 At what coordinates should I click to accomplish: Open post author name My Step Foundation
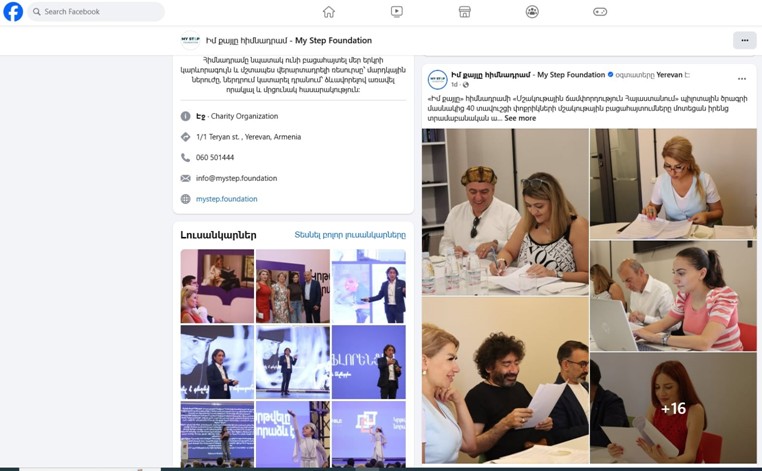(x=528, y=74)
